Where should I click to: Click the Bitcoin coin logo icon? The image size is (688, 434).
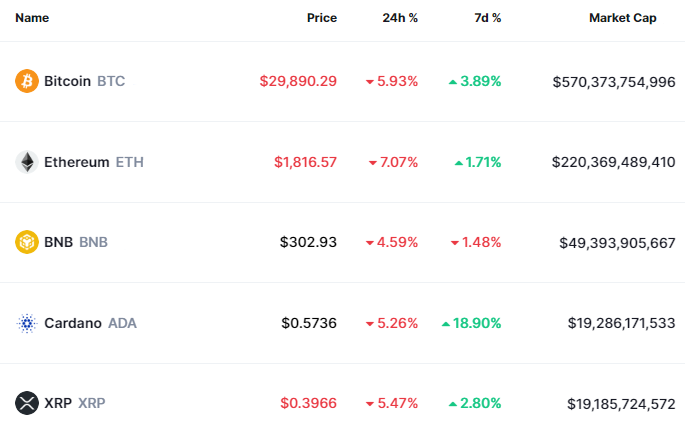click(x=27, y=81)
